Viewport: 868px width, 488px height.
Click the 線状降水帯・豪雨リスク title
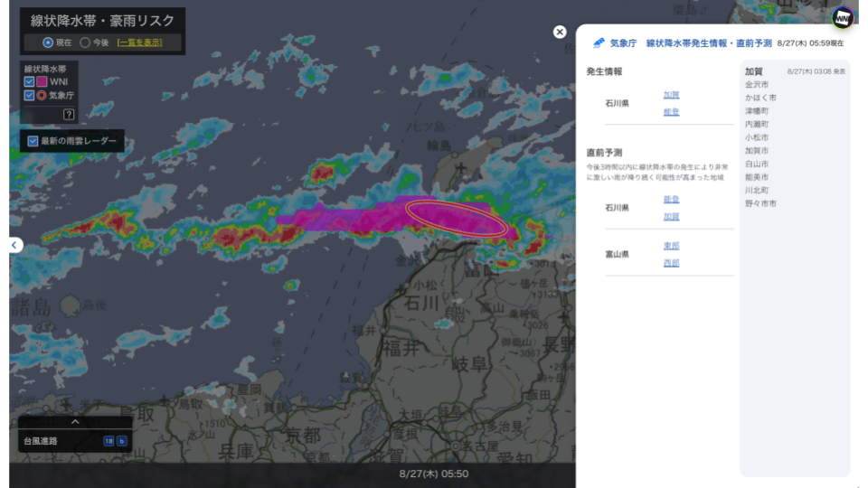tap(102, 21)
